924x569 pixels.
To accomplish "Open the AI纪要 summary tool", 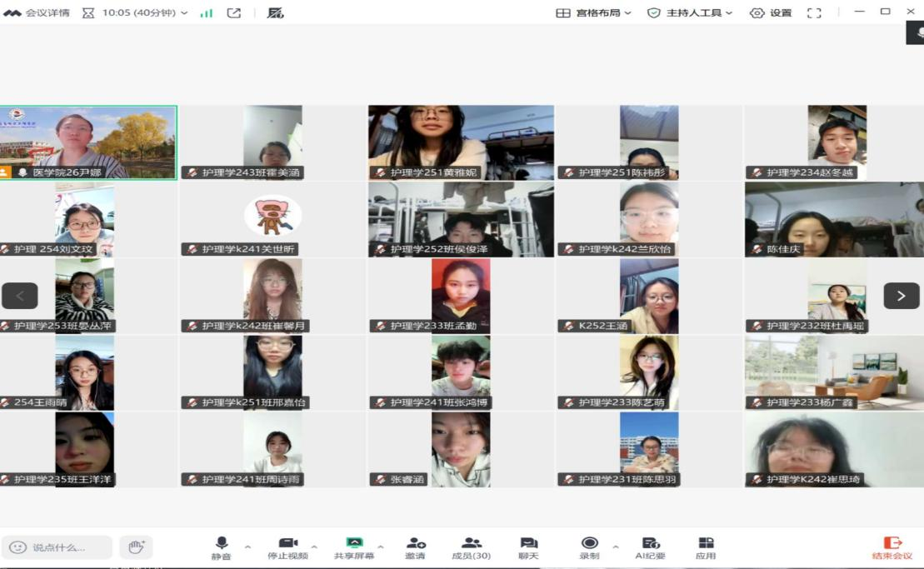I will click(651, 547).
